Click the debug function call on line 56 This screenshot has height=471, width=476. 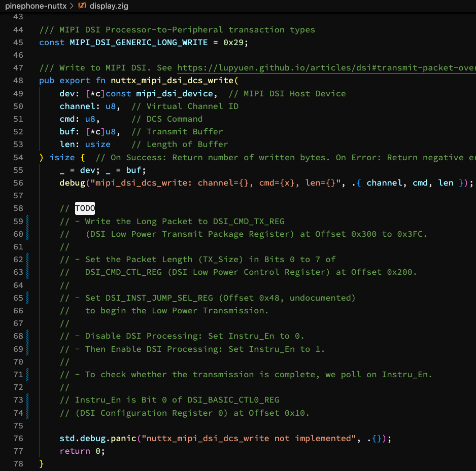[72, 183]
